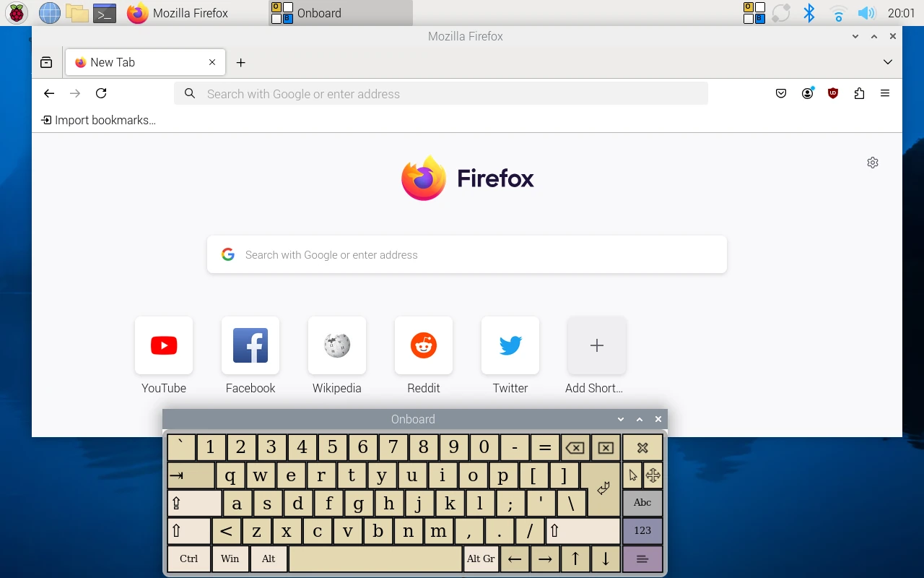
Task: Open Save to Pocket icon
Action: (781, 93)
